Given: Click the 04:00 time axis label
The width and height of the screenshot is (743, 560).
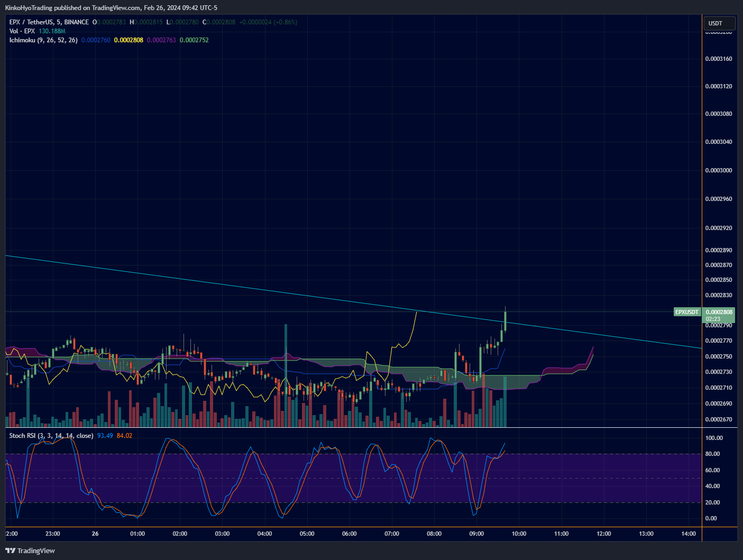Looking at the screenshot, I should click(x=264, y=534).
